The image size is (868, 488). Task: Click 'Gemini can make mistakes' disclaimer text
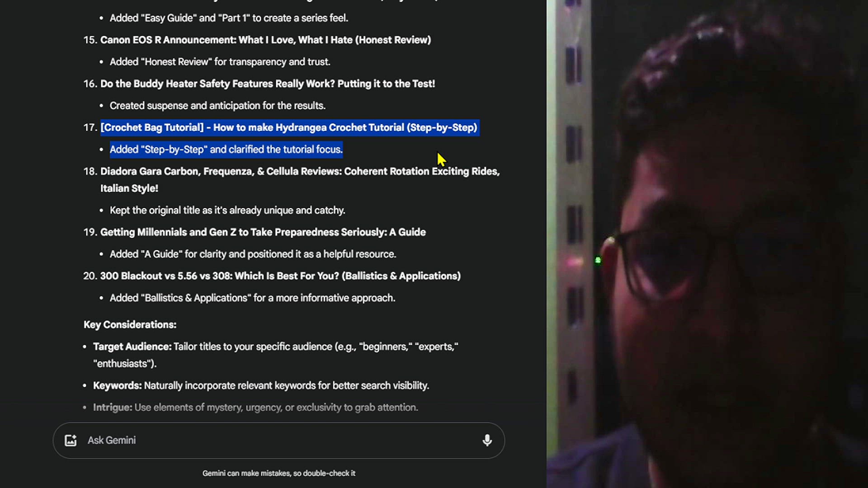click(x=278, y=473)
